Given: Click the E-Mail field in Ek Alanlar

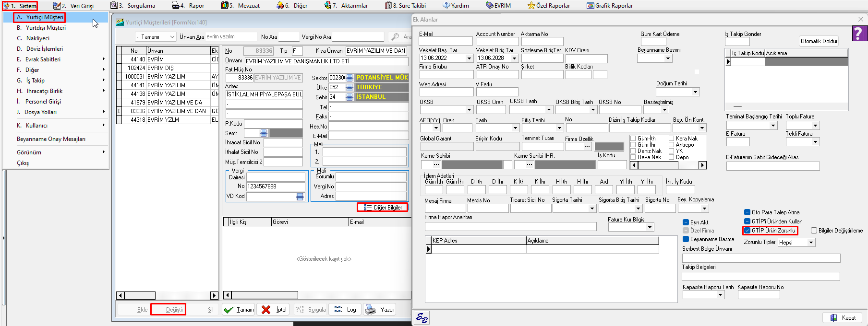Looking at the screenshot, I should point(446,42).
